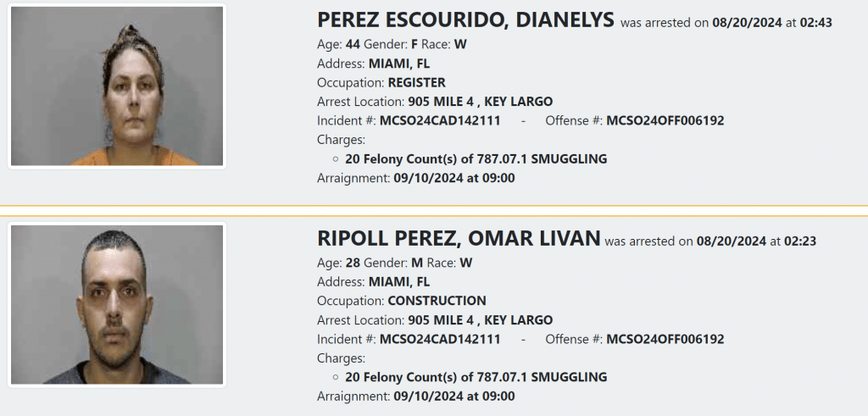
Task: Click the name heading RIPOLL PEREZ, OMAR LIVAN
Action: [x=459, y=239]
